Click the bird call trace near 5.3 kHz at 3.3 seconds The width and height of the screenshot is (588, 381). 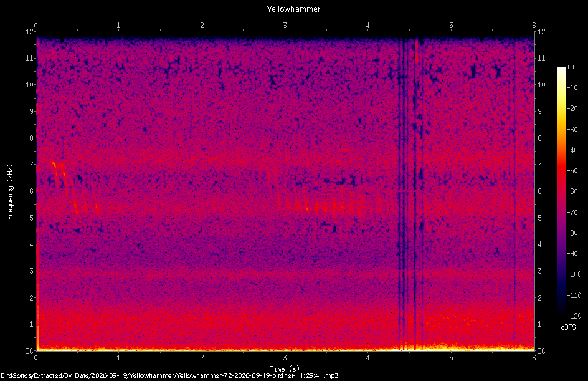pos(307,207)
